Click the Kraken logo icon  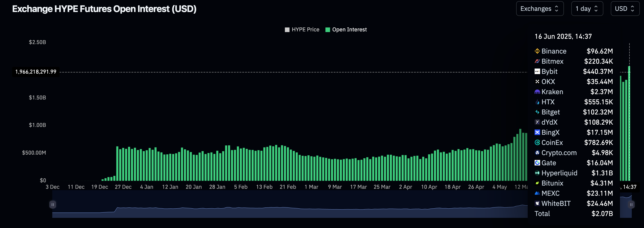537,92
